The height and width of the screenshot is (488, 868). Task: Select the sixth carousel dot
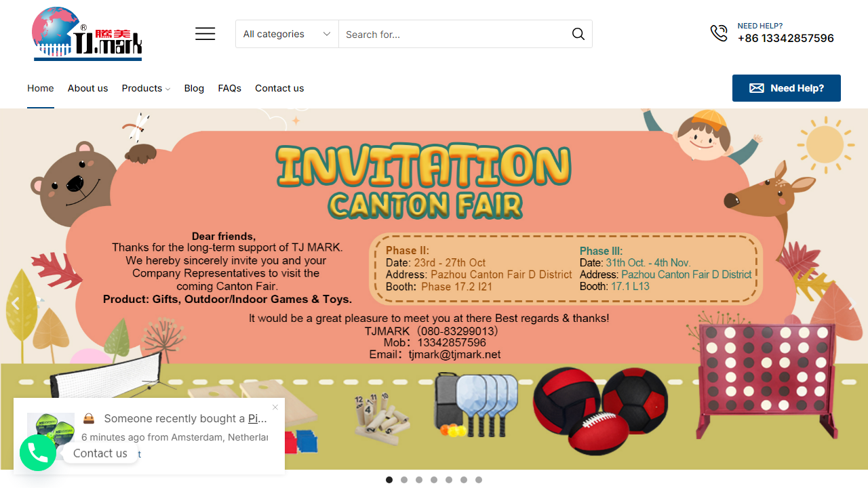point(464,480)
